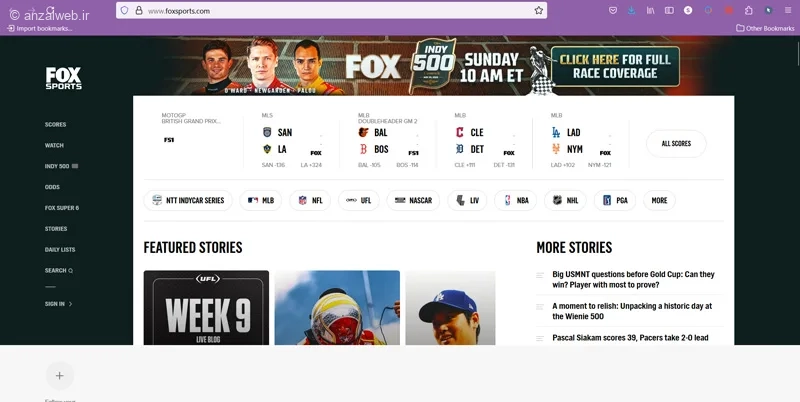Click the Los Angeles Dodgers logo
800x402 pixels.
coord(556,132)
